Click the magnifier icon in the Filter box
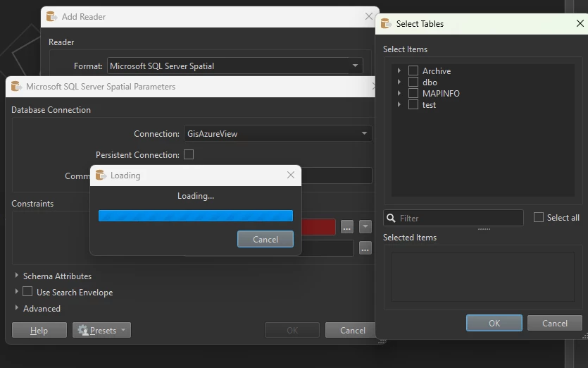This screenshot has width=588, height=368. tap(391, 218)
